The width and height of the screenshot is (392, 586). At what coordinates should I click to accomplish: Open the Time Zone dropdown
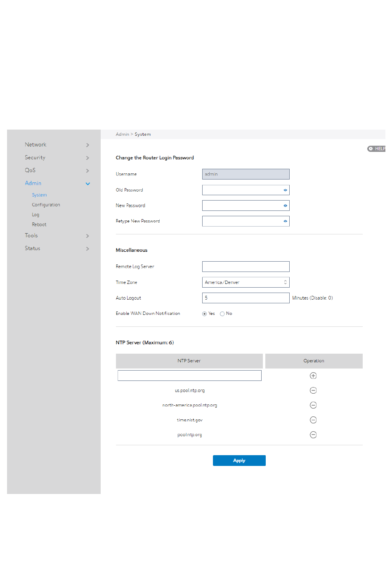[246, 282]
